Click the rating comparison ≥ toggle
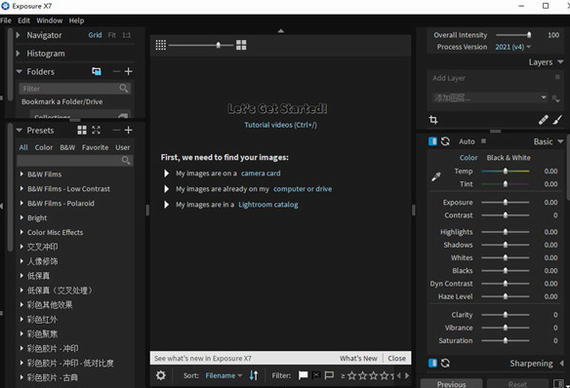Screen dimensions: 570x388 coord(343,376)
